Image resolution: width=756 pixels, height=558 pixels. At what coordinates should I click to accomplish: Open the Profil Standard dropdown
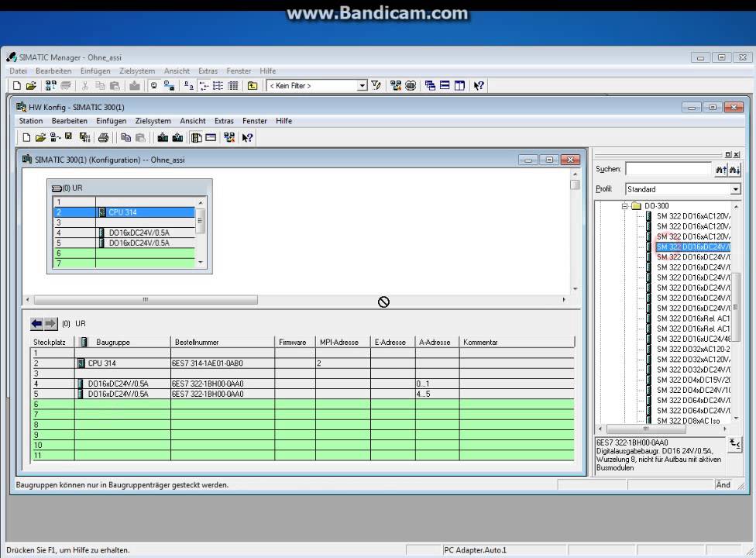[x=735, y=190]
